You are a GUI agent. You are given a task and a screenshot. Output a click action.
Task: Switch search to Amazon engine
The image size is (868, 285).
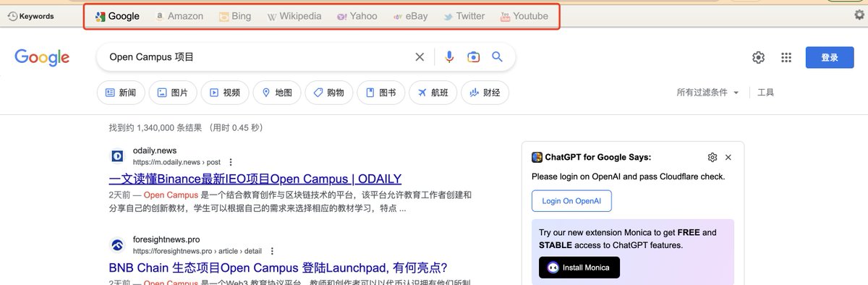point(179,16)
